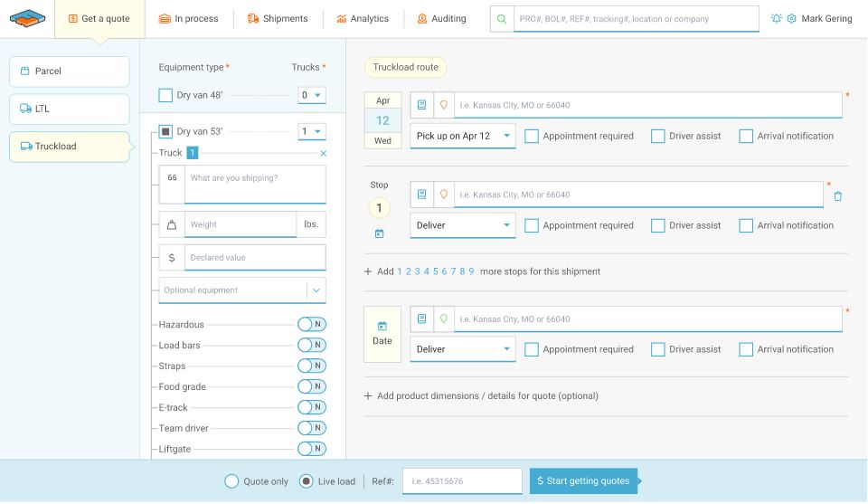Select the Quote only radio button

tap(231, 481)
